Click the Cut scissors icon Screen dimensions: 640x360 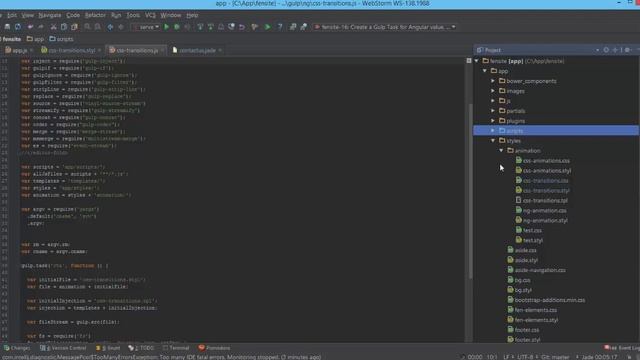coord(53,27)
